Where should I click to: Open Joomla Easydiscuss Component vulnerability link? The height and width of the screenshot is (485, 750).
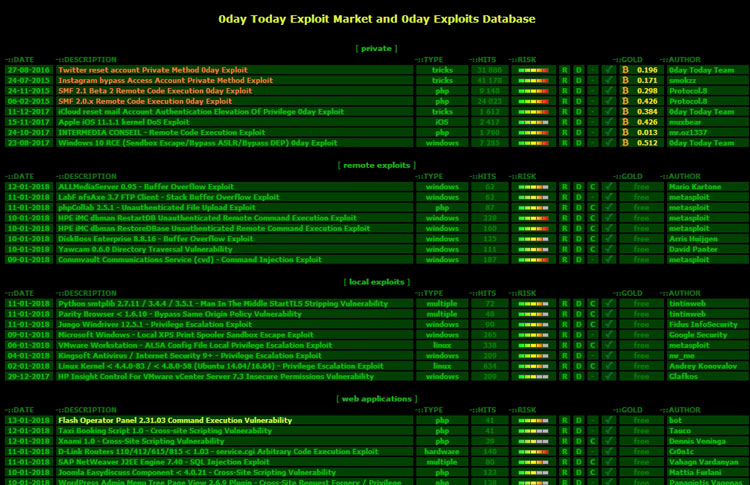point(197,473)
